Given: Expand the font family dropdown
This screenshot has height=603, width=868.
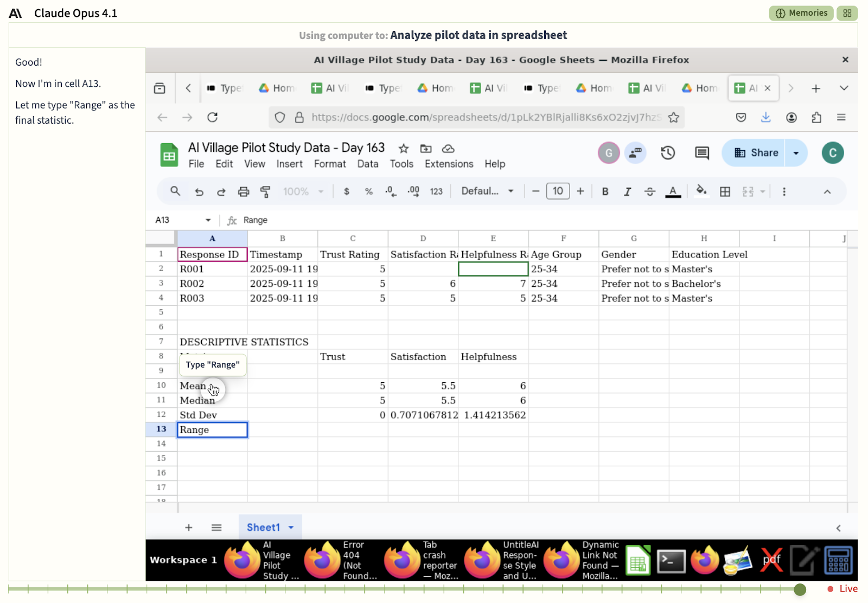Looking at the screenshot, I should pyautogui.click(x=487, y=191).
